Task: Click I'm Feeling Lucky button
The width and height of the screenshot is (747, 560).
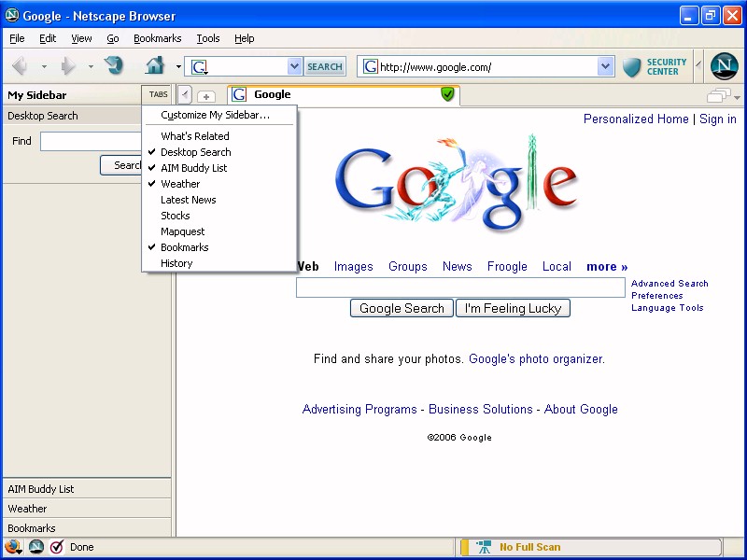Action: tap(513, 308)
